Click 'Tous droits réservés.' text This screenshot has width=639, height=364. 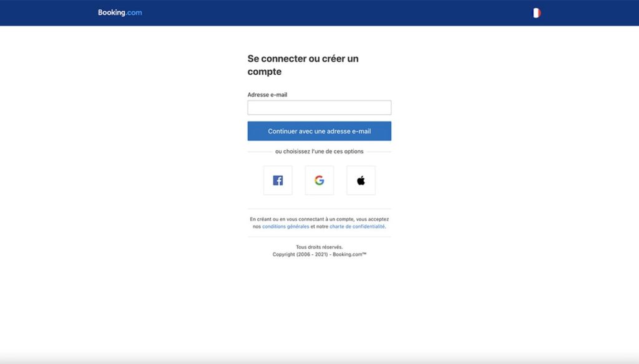coord(319,247)
